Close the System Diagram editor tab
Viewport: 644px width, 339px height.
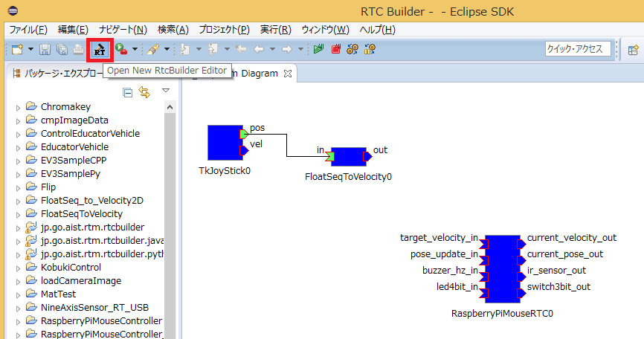288,74
